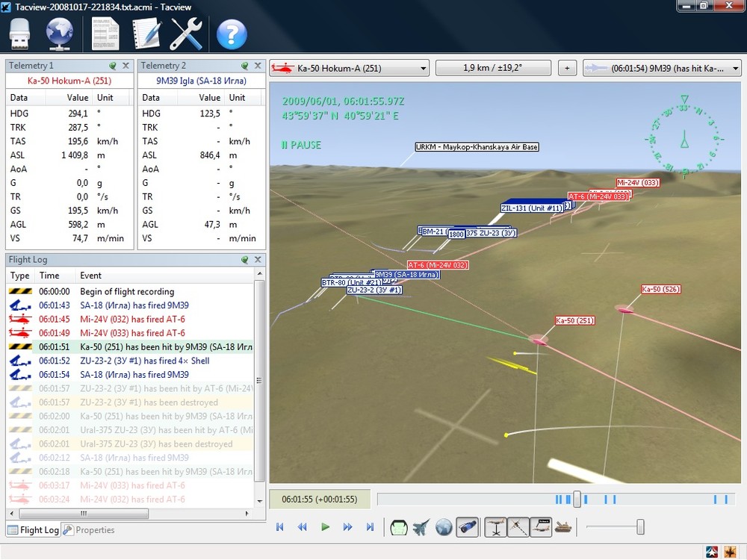Open the 9M39 secondary object dropdown
This screenshot has width=747, height=560.
coord(662,68)
